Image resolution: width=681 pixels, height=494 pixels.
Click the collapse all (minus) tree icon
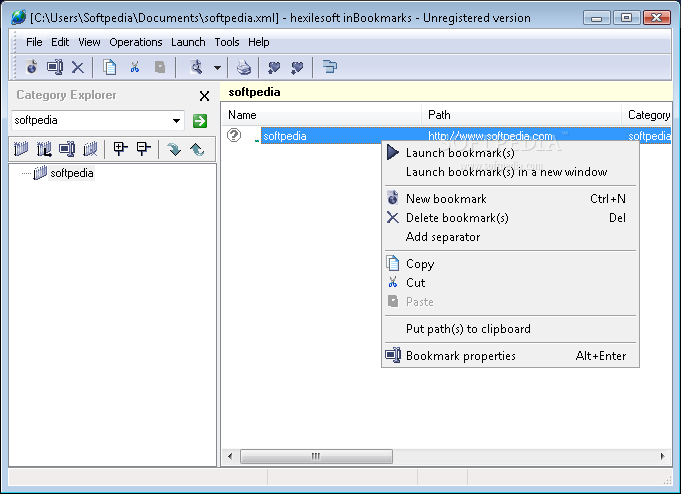click(143, 149)
